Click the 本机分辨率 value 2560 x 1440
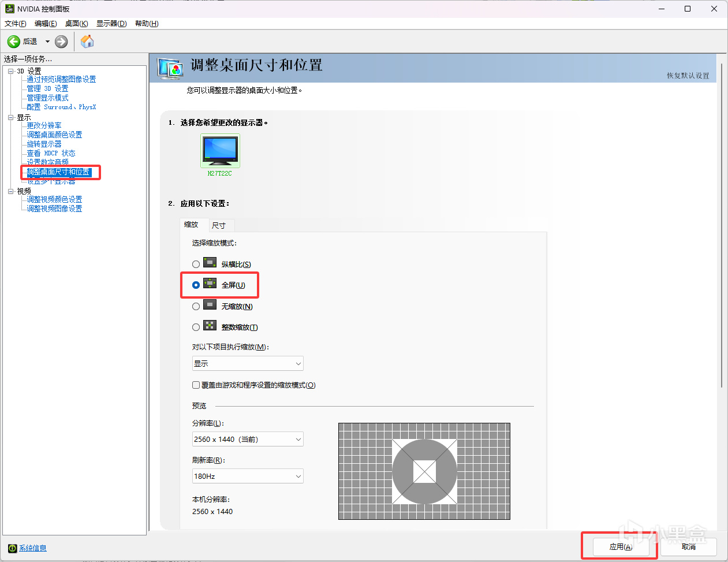This screenshot has height=562, width=728. point(212,512)
